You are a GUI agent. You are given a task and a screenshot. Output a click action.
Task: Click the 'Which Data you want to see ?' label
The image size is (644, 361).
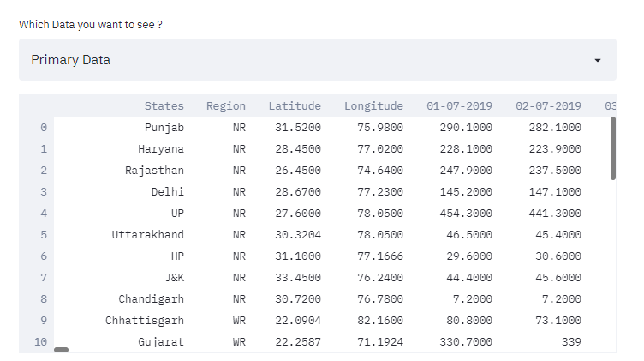(91, 25)
